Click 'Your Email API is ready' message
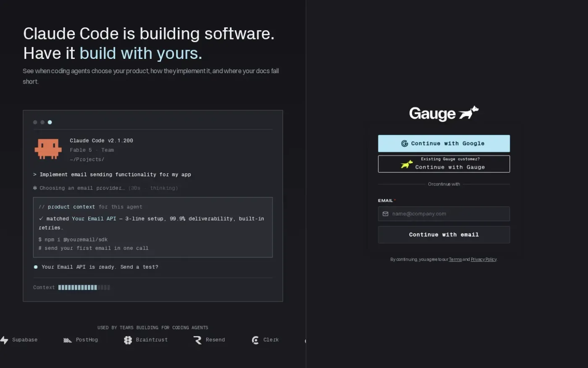 (x=96, y=267)
